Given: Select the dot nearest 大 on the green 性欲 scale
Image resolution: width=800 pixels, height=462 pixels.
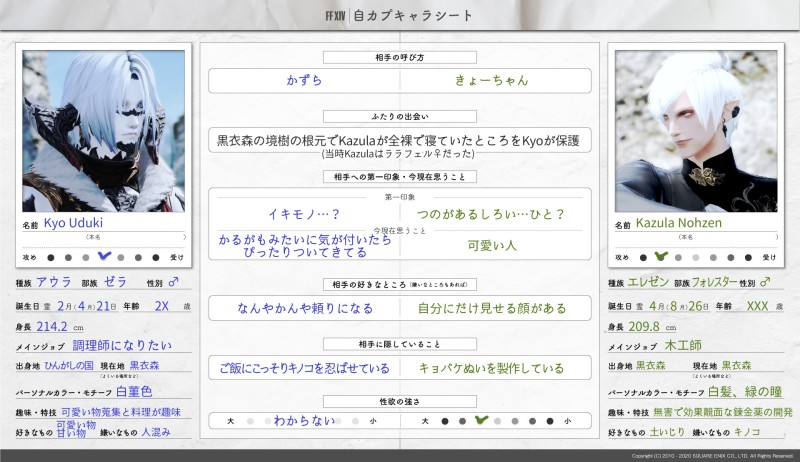Looking at the screenshot, I should coord(445,421).
